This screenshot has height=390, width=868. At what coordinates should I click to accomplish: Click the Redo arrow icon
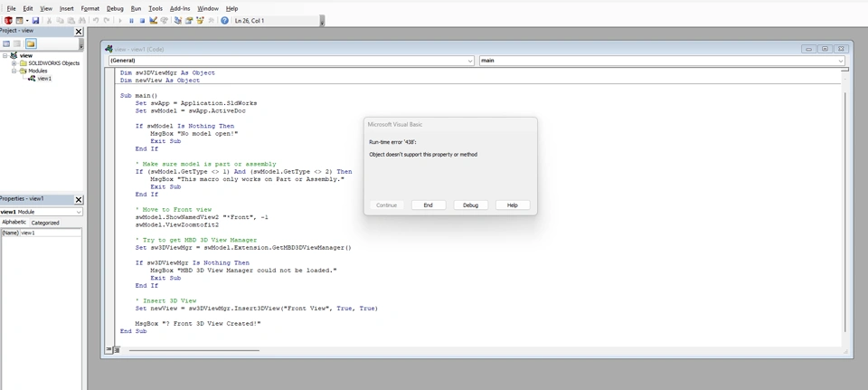click(x=107, y=21)
